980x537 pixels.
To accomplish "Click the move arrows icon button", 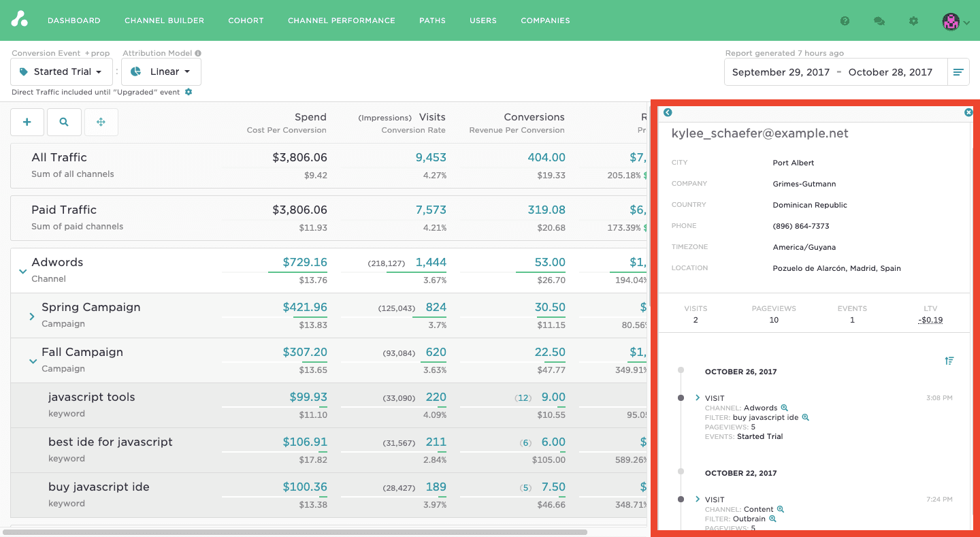I will [101, 122].
